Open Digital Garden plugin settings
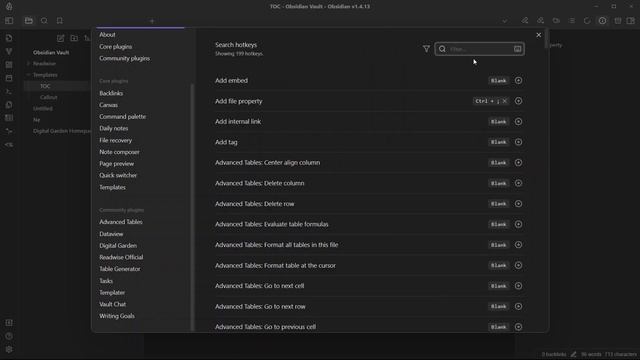This screenshot has width=640, height=360. point(118,246)
